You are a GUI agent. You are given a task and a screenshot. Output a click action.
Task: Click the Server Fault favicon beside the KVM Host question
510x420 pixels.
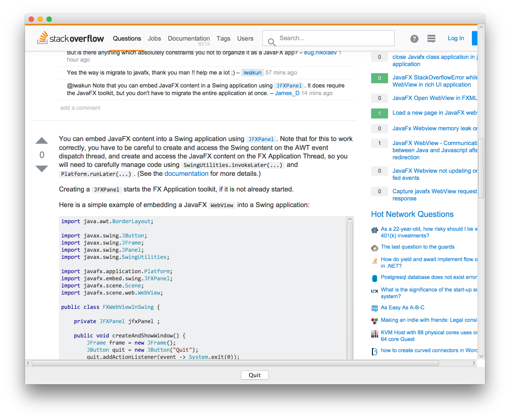pyautogui.click(x=374, y=333)
